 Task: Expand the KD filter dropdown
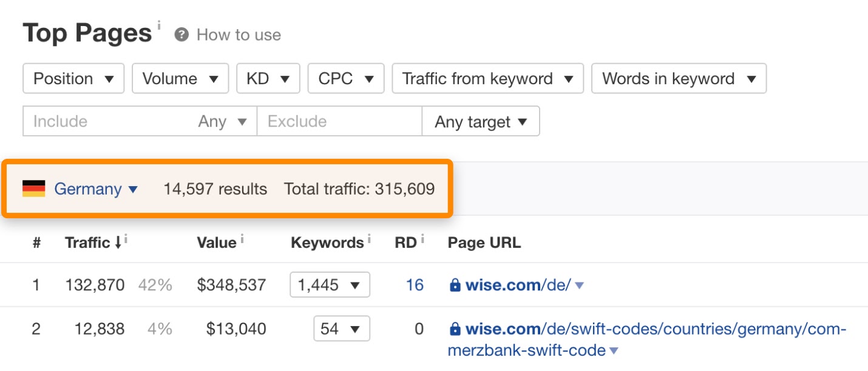tap(268, 79)
